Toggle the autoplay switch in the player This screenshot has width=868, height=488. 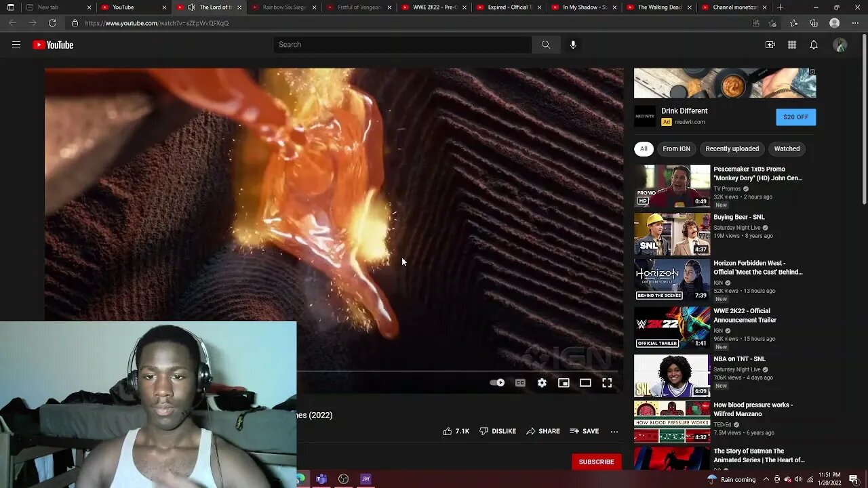tap(497, 383)
